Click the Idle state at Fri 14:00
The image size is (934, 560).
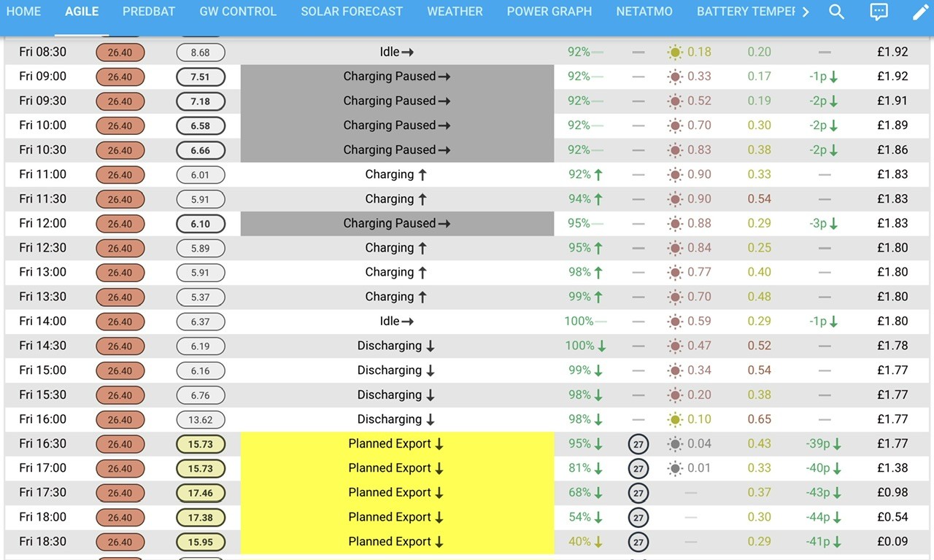click(x=397, y=321)
